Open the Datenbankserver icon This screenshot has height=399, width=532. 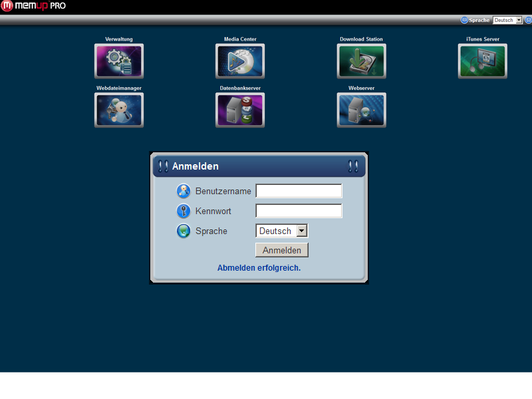[240, 110]
